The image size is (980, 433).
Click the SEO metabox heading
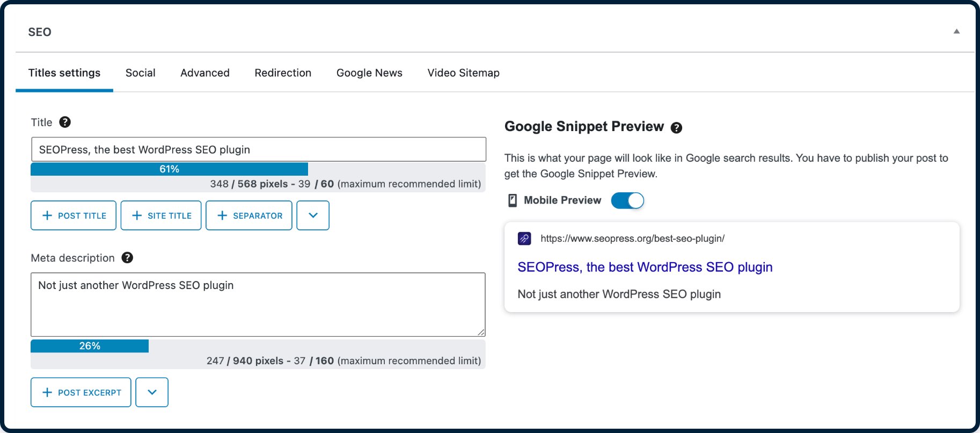click(40, 32)
